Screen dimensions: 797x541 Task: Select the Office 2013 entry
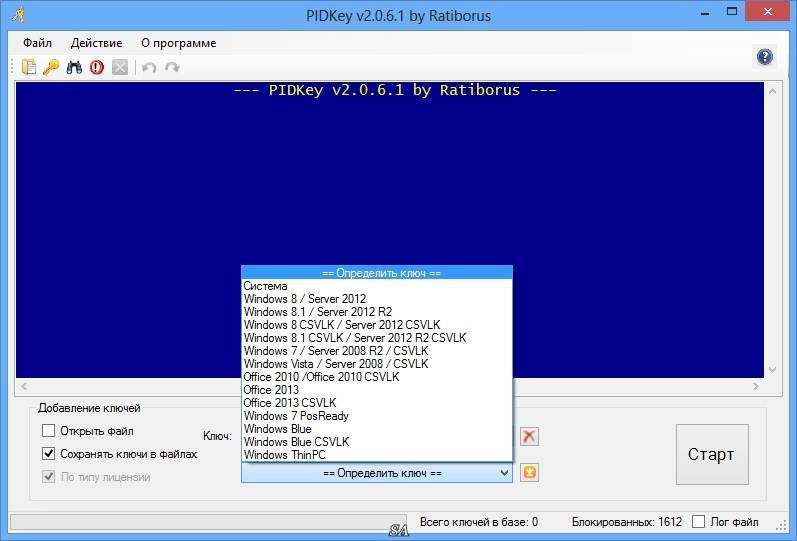click(x=377, y=390)
